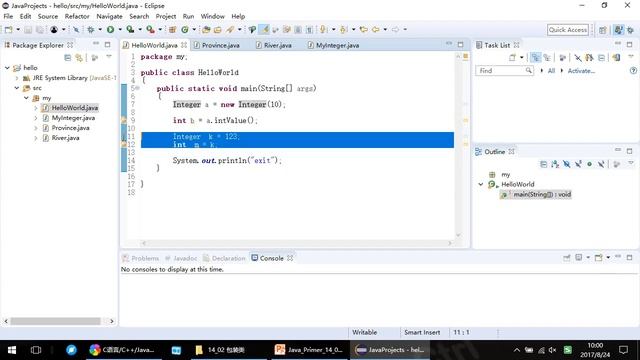This screenshot has width=640, height=360.
Task: Expand the MyInteger.java tree node
Action: coord(36,118)
